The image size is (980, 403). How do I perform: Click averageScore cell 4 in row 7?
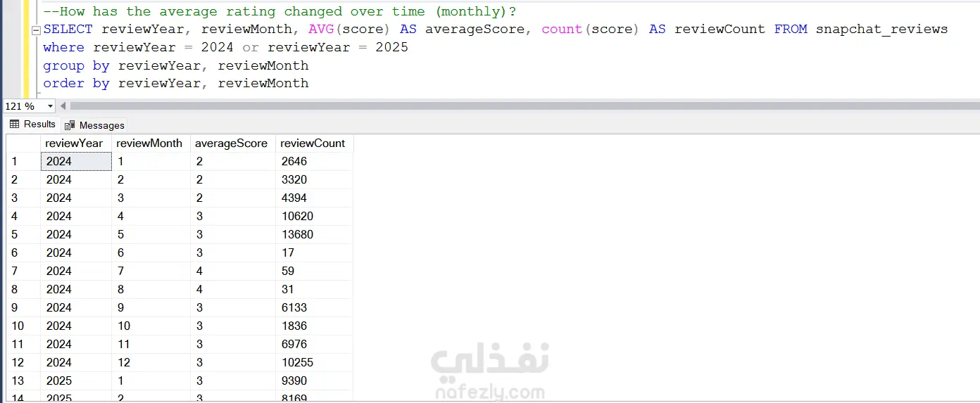click(232, 271)
